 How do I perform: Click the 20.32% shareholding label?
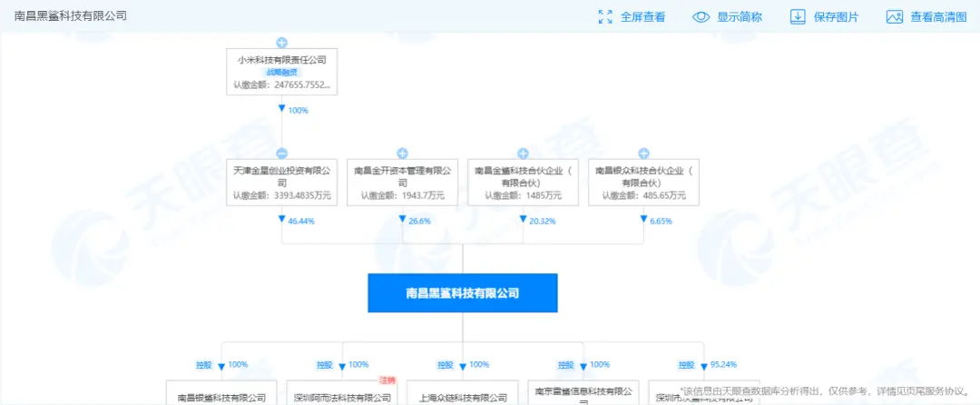[x=544, y=221]
